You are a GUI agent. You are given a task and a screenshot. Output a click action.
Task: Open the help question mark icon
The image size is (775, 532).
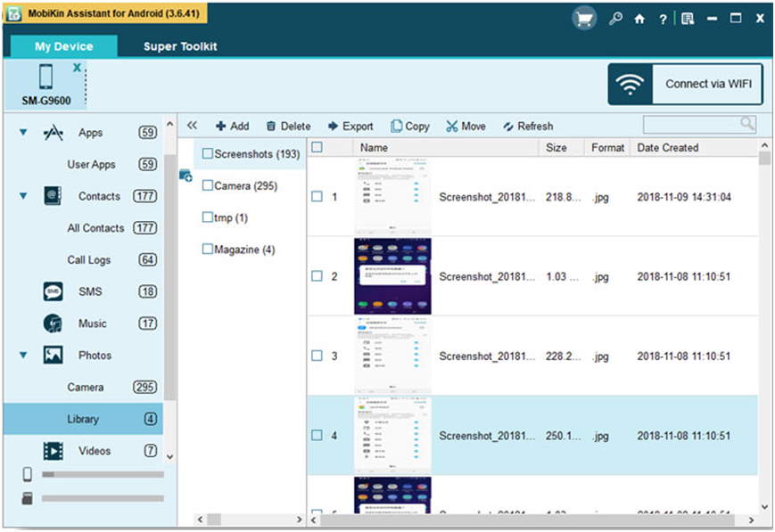click(x=663, y=19)
